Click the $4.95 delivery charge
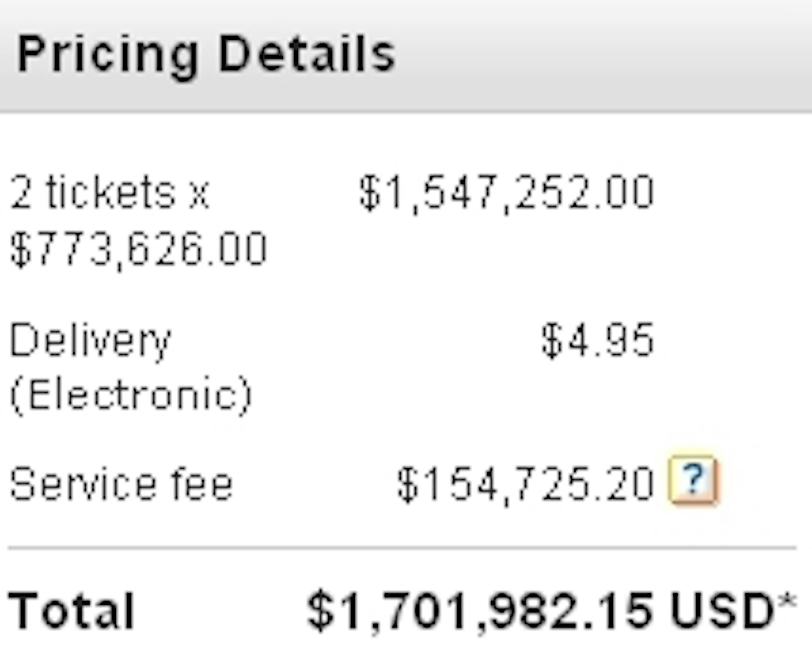This screenshot has width=812, height=656. coord(597,341)
